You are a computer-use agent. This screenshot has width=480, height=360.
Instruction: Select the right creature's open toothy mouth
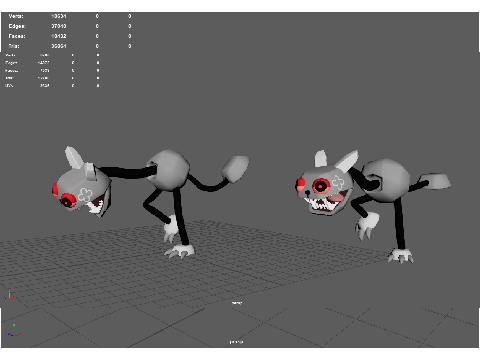tap(327, 201)
